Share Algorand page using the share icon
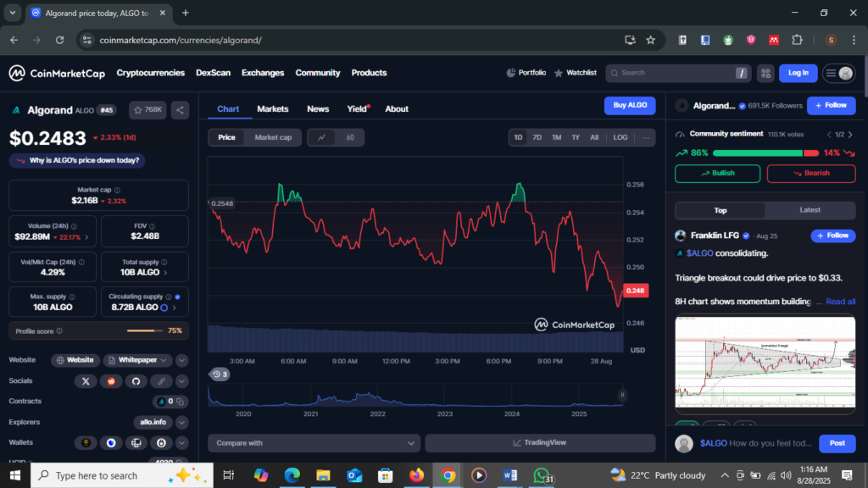Image resolution: width=868 pixels, height=488 pixels. tap(180, 110)
